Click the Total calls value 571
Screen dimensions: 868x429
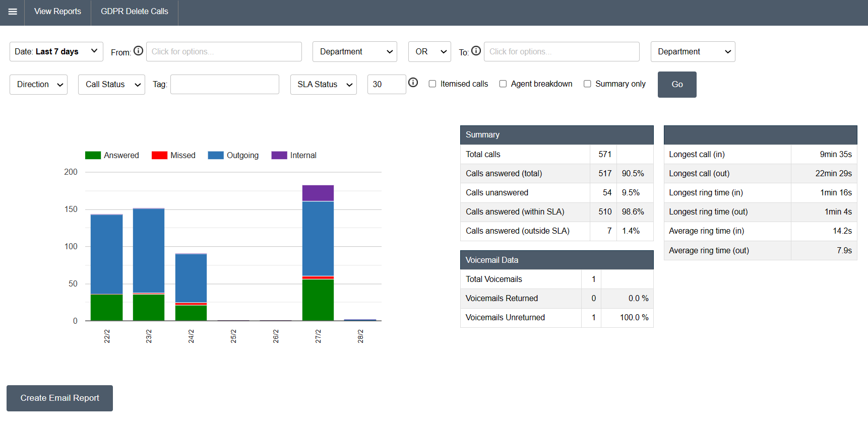604,155
